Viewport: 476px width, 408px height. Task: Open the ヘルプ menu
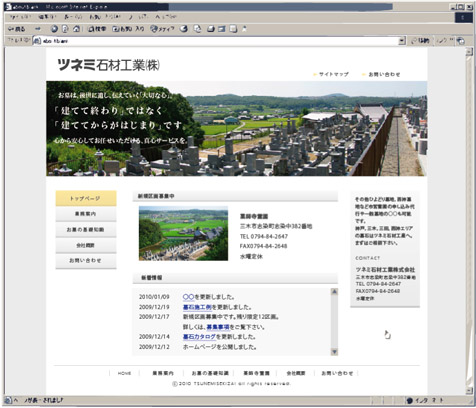[166, 17]
